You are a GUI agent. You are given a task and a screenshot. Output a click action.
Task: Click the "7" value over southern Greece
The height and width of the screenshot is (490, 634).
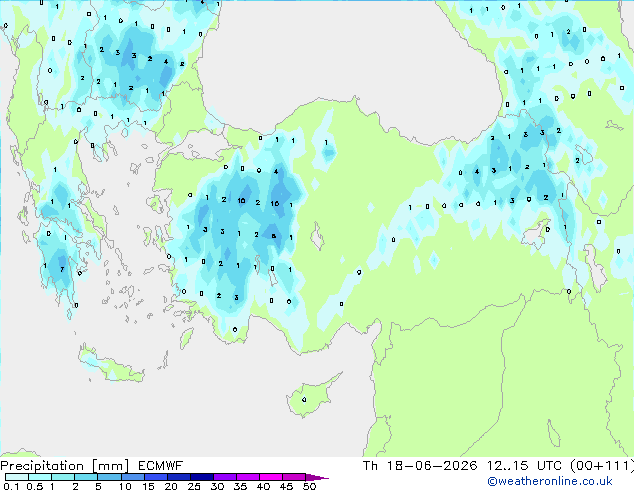pyautogui.click(x=62, y=269)
